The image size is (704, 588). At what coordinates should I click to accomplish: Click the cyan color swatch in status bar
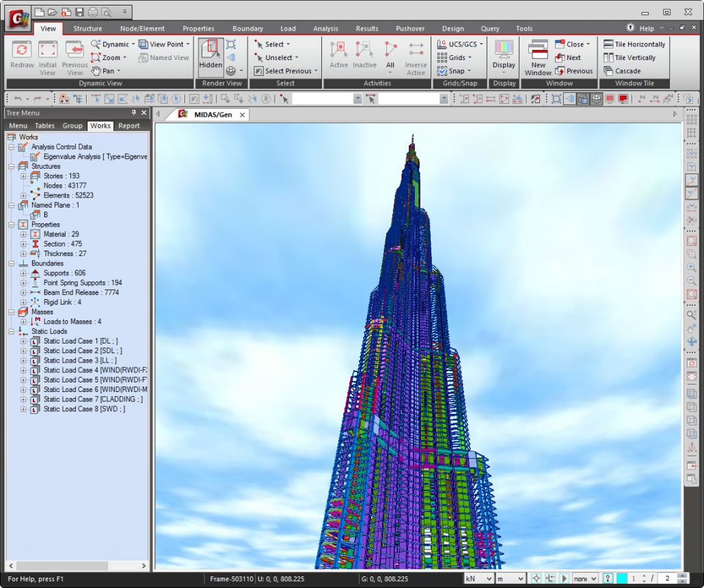point(622,578)
